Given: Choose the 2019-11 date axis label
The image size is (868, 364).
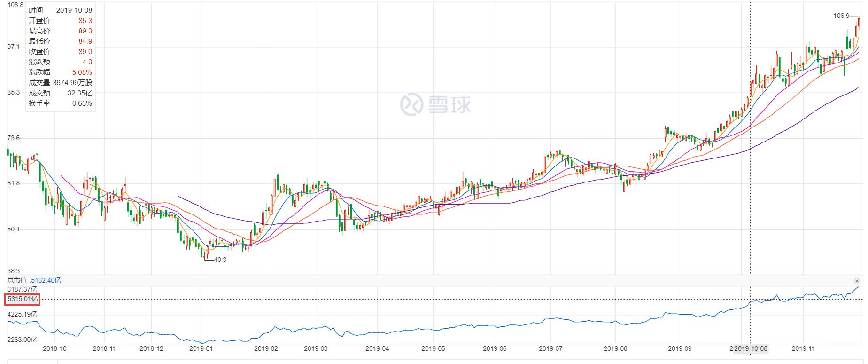Looking at the screenshot, I should click(803, 349).
